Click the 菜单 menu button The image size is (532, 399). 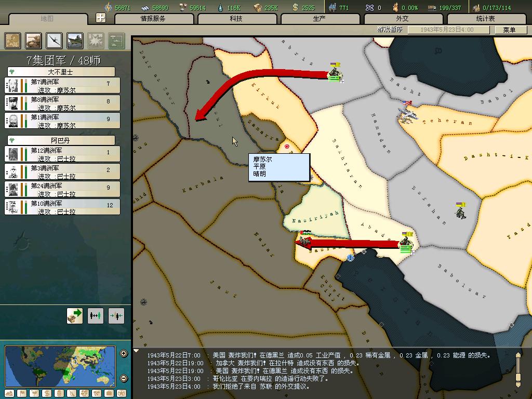tap(509, 30)
